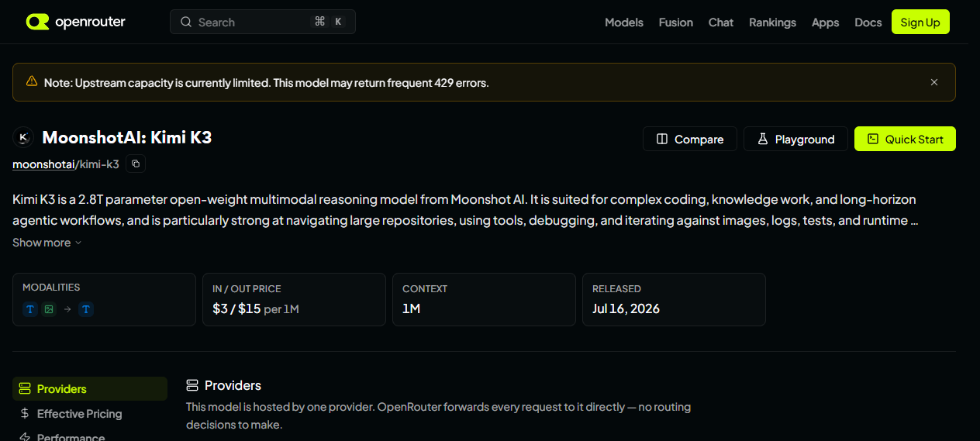Click the OpenRouter logo icon
The width and height of the screenshot is (980, 441).
tap(37, 22)
